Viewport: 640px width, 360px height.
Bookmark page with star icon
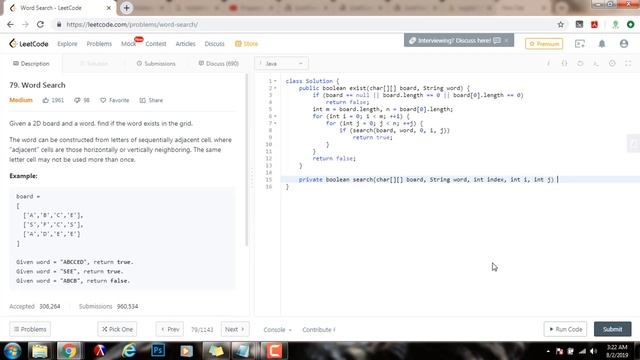(x=560, y=24)
